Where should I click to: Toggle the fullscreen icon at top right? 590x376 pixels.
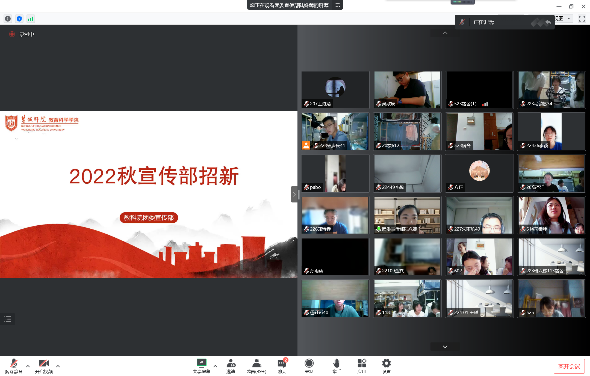[581, 19]
